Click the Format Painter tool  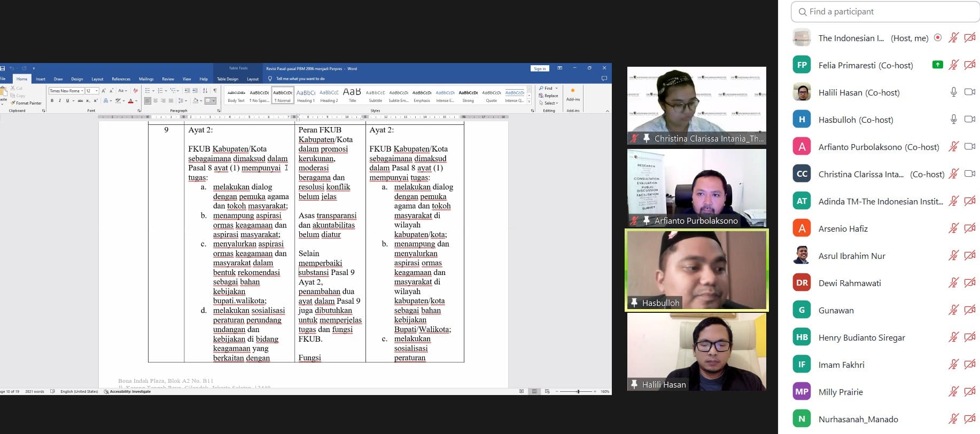coord(26,103)
